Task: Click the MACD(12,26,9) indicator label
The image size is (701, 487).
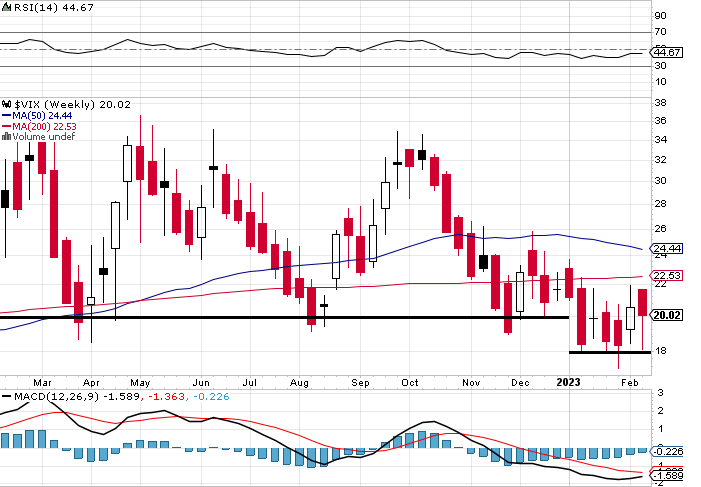Action: 56,397
